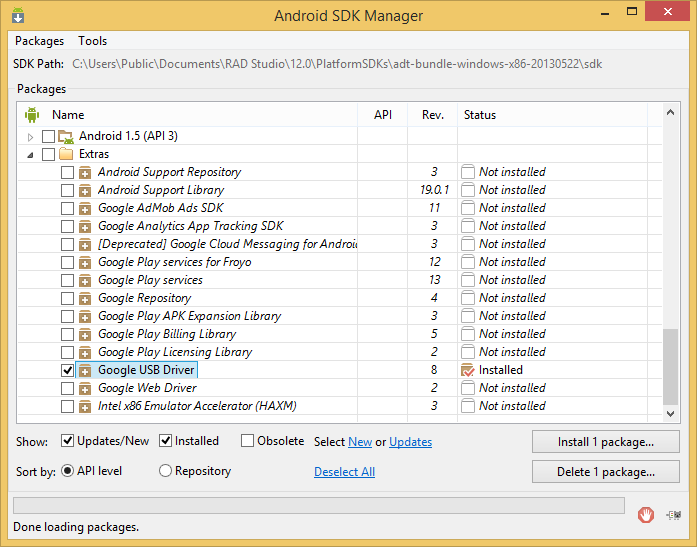697x547 pixels.
Task: Click the API column header
Action: (383, 115)
